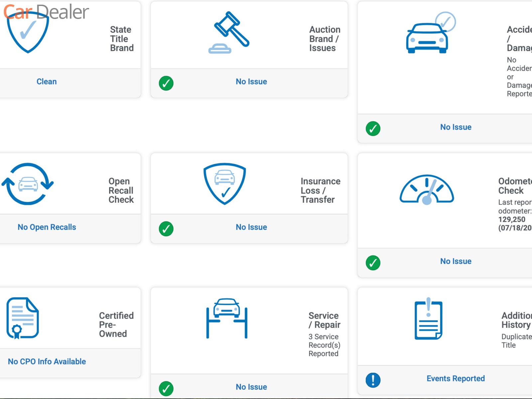
Task: Click the Open Recall circular arrows icon
Action: 28,184
